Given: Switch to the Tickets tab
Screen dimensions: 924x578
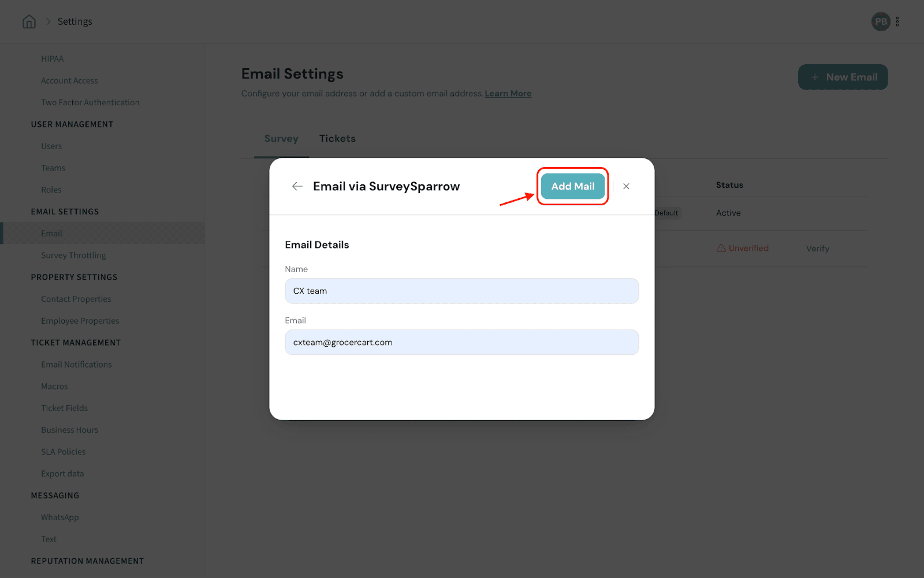Looking at the screenshot, I should [x=337, y=139].
